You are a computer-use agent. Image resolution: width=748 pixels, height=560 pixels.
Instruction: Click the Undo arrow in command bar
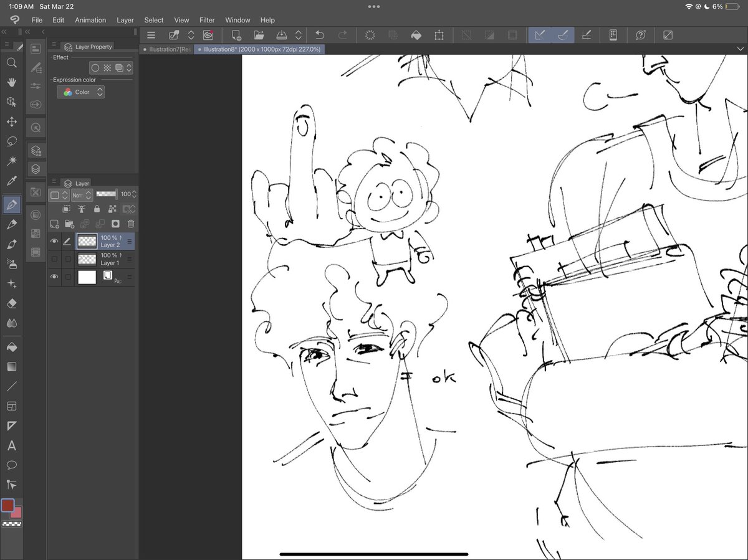tap(320, 36)
